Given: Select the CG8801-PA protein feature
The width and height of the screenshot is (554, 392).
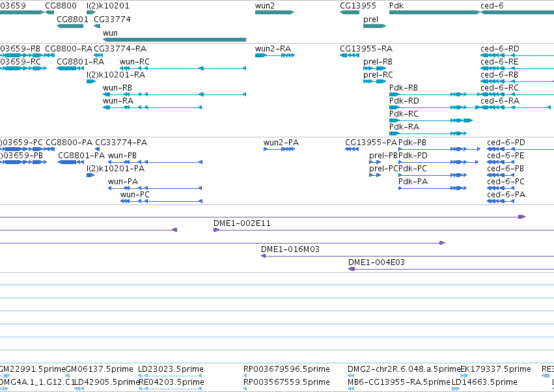Looking at the screenshot, I should 71,162.
